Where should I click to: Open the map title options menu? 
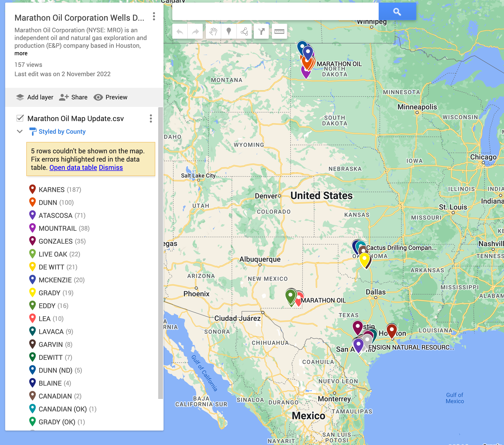point(154,17)
